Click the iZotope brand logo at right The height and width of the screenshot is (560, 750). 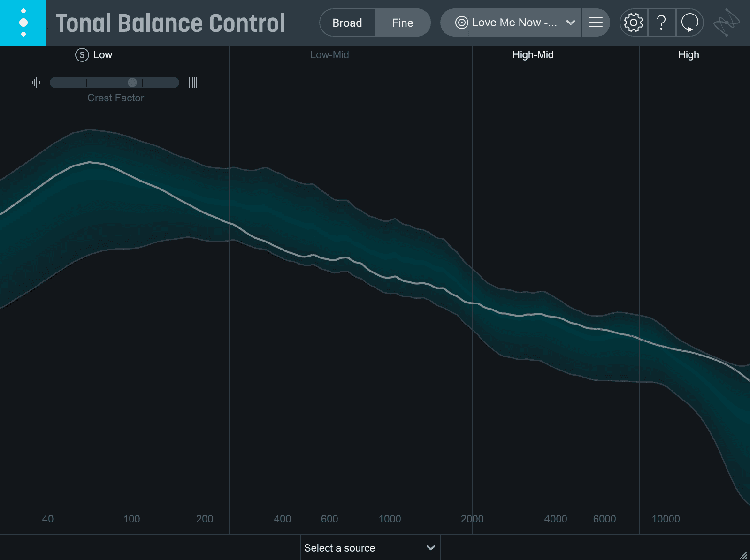pyautogui.click(x=727, y=23)
